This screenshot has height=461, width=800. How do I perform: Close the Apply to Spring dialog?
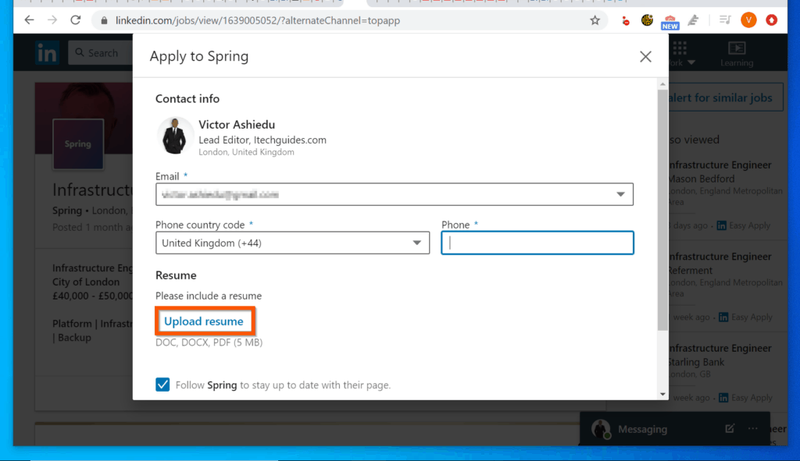click(x=645, y=57)
